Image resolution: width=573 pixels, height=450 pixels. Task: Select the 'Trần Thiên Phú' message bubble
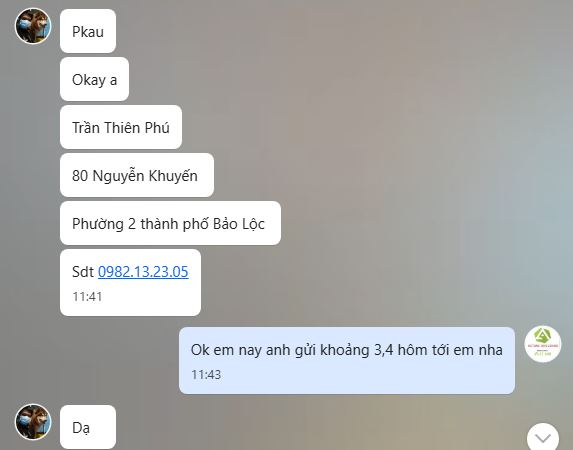click(x=121, y=127)
